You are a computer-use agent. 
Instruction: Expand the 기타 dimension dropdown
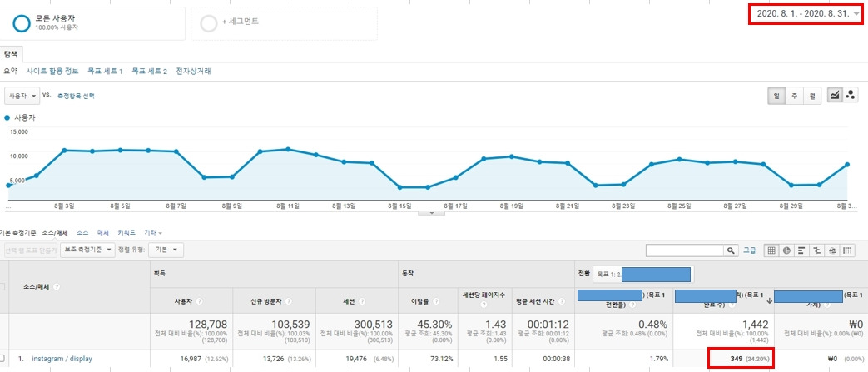153,233
